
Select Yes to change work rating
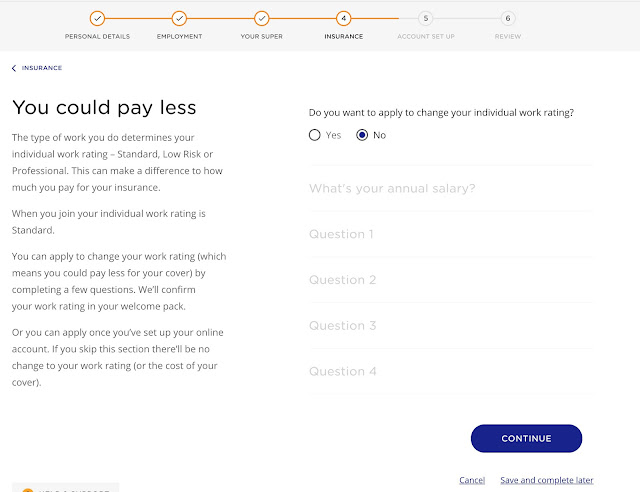pyautogui.click(x=314, y=135)
